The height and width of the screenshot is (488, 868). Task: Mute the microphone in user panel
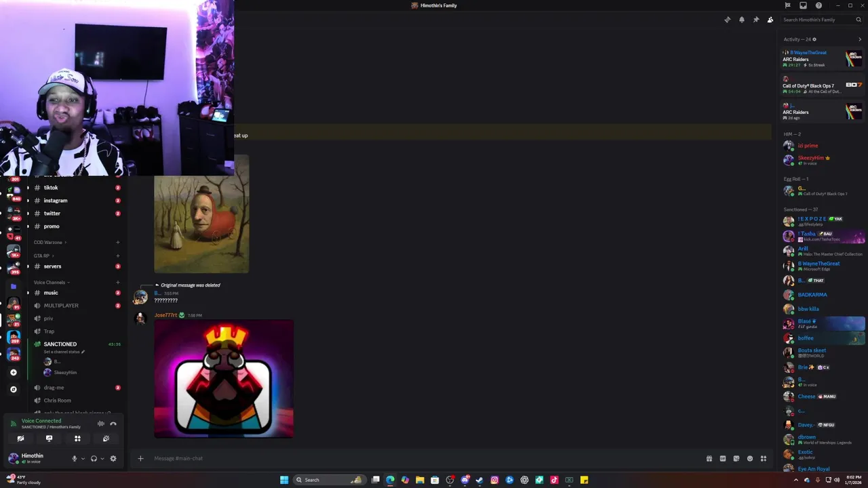[x=75, y=458]
